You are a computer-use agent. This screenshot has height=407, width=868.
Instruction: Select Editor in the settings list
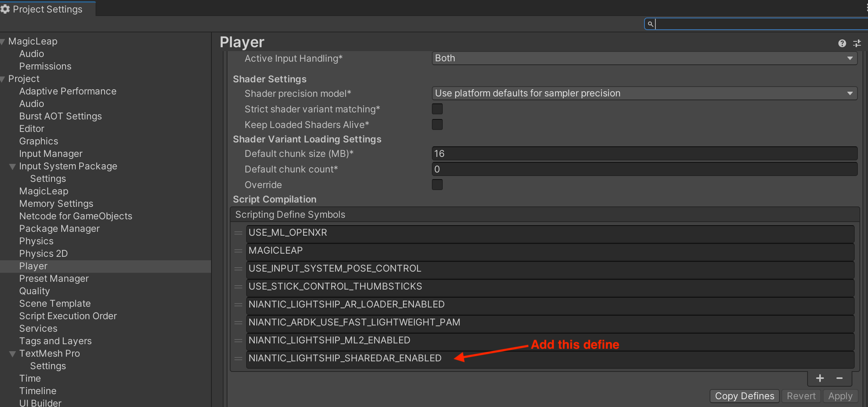[x=32, y=129]
